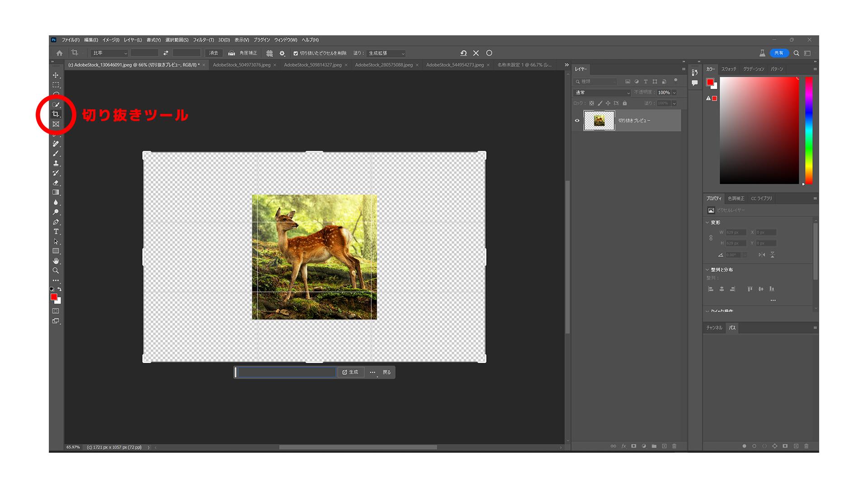Uncheck 切り抜いたピクセルを削除 checkbox
The image size is (868, 488).
point(296,53)
